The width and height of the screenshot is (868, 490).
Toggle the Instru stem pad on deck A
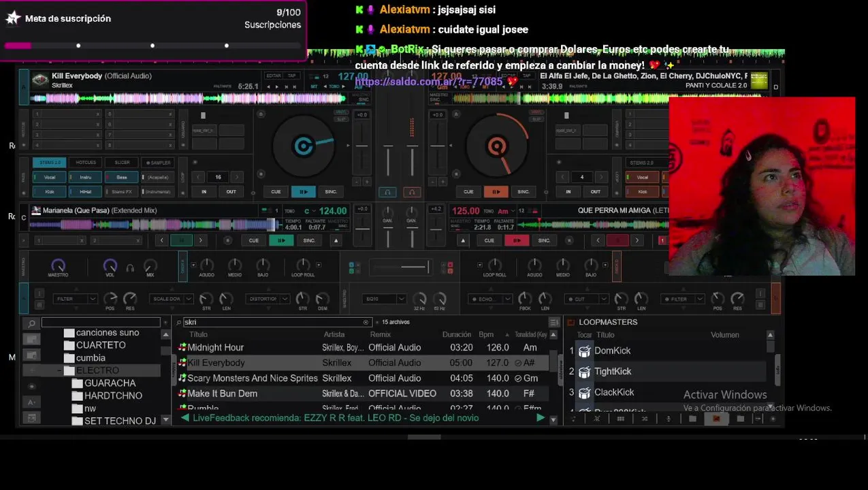[x=85, y=178]
